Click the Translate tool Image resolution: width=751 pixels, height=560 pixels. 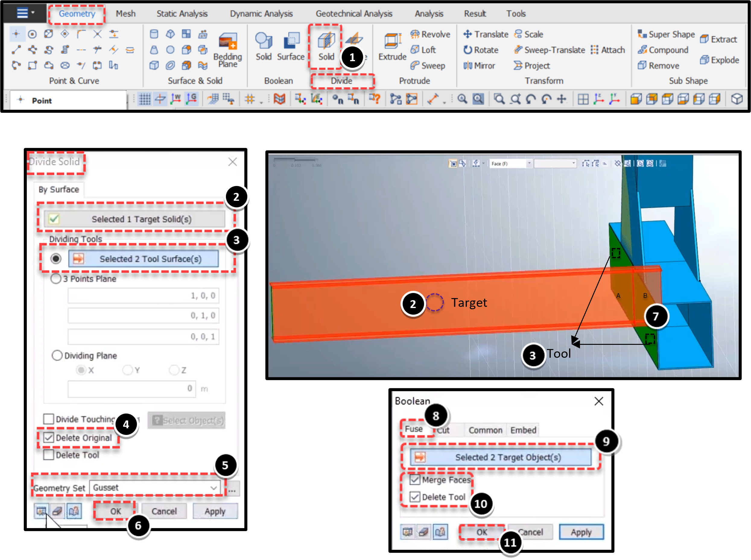click(486, 34)
